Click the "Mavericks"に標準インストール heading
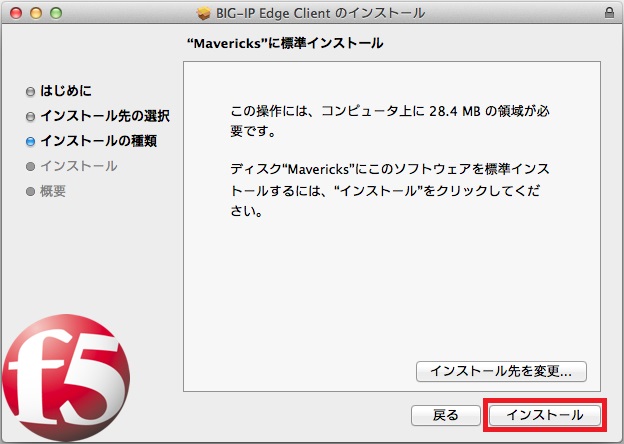 (x=285, y=43)
